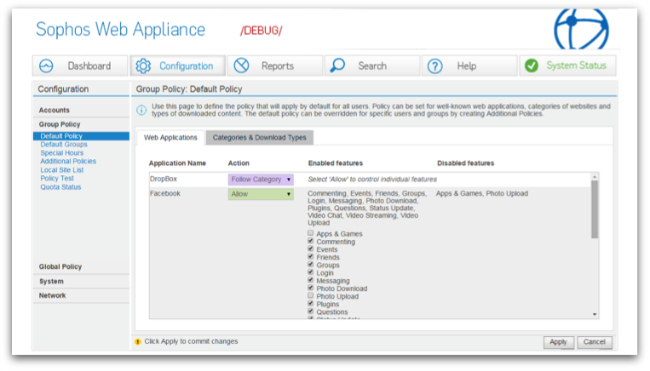Switch to Web Applications tab

pyautogui.click(x=170, y=138)
